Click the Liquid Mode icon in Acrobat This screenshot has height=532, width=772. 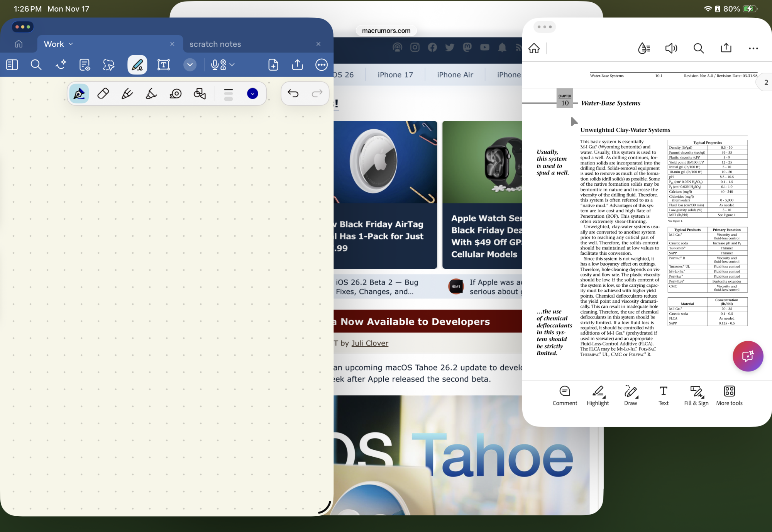coord(644,48)
